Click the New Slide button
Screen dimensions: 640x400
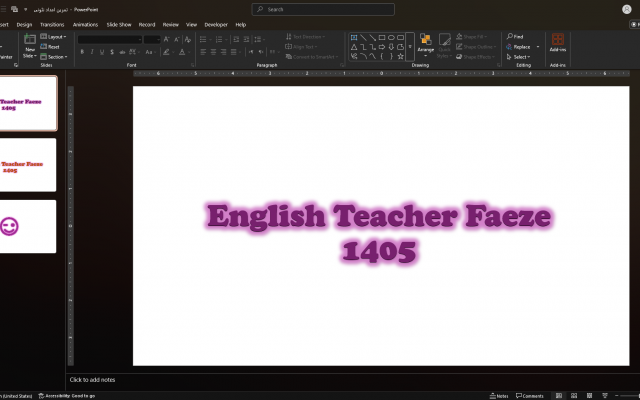[30, 46]
